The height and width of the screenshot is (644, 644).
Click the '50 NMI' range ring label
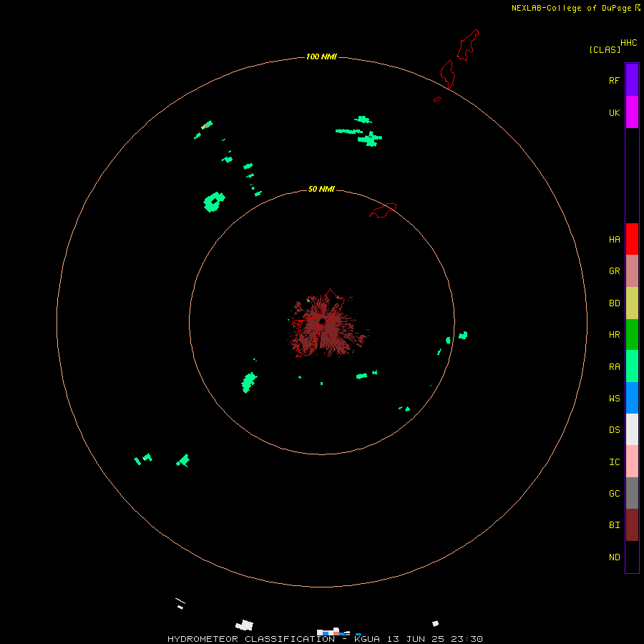click(321, 189)
